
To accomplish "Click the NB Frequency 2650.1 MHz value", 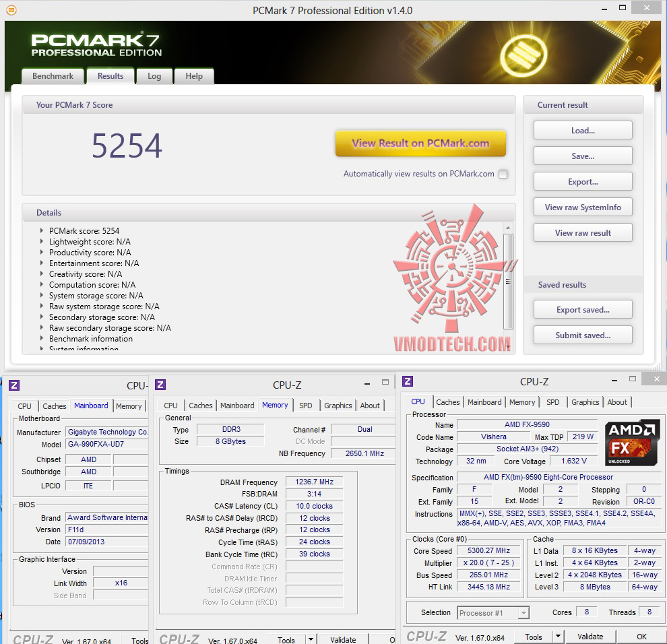I will click(x=364, y=453).
